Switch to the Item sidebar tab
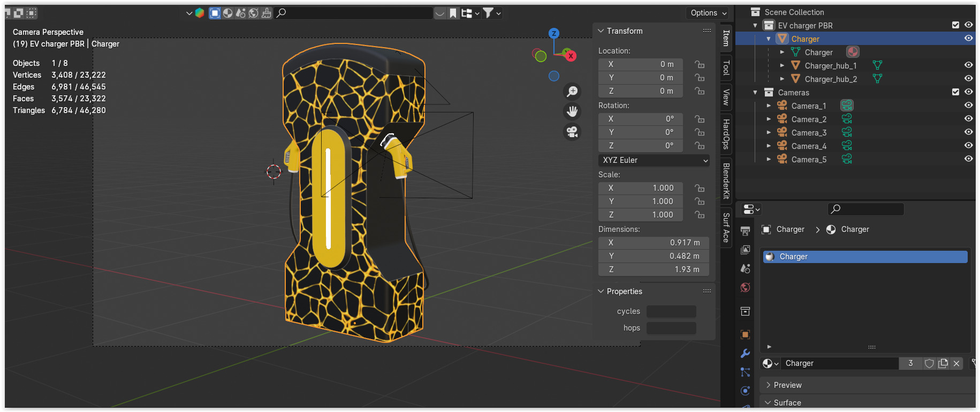Screen dimensions: 980x412 pos(726,38)
